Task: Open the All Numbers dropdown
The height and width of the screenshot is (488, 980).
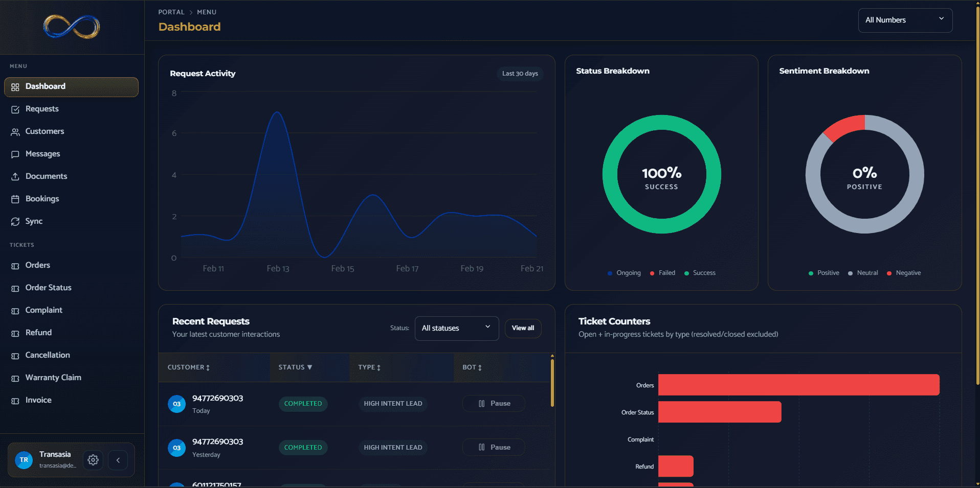Action: coord(905,20)
